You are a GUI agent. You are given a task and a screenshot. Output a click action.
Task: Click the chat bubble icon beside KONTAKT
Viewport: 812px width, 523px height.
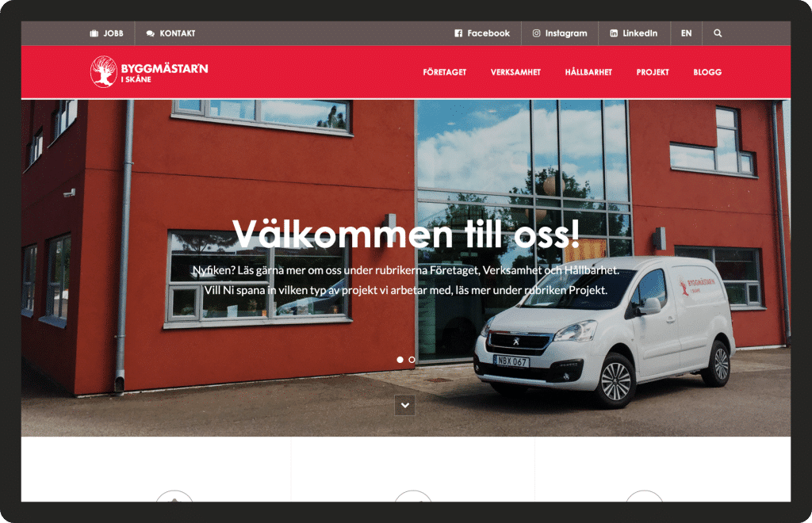(x=150, y=33)
